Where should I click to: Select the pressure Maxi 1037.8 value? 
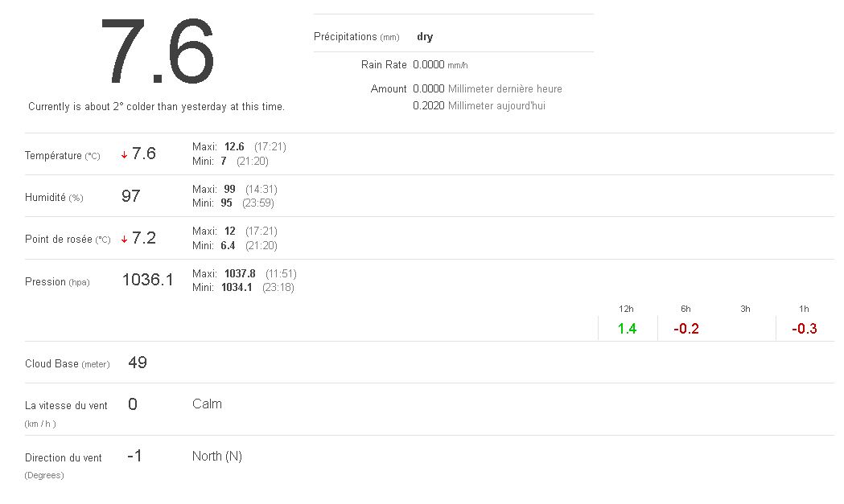[x=240, y=273]
